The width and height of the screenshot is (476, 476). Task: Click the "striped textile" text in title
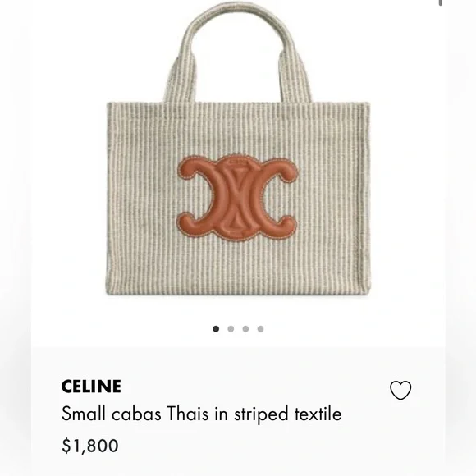tap(288, 414)
